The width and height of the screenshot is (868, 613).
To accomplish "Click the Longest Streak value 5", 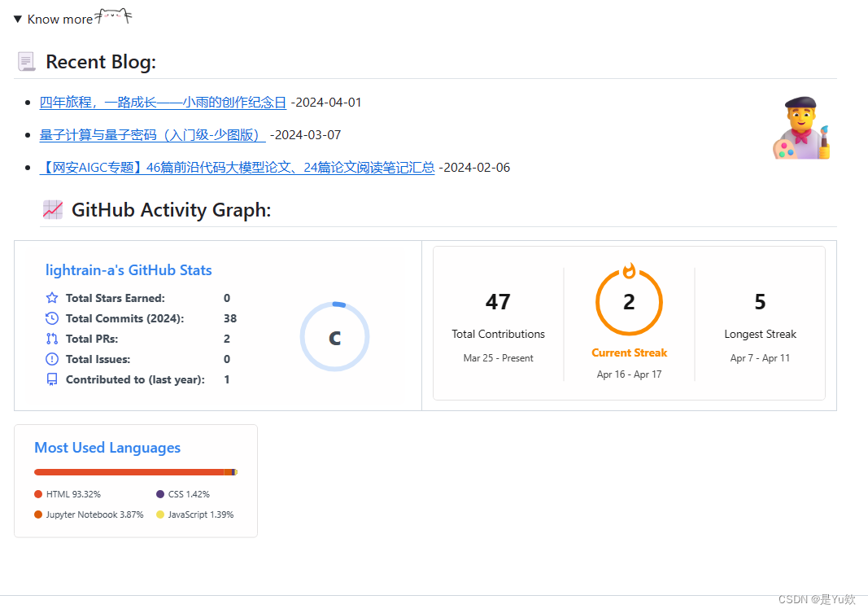I will pos(760,302).
